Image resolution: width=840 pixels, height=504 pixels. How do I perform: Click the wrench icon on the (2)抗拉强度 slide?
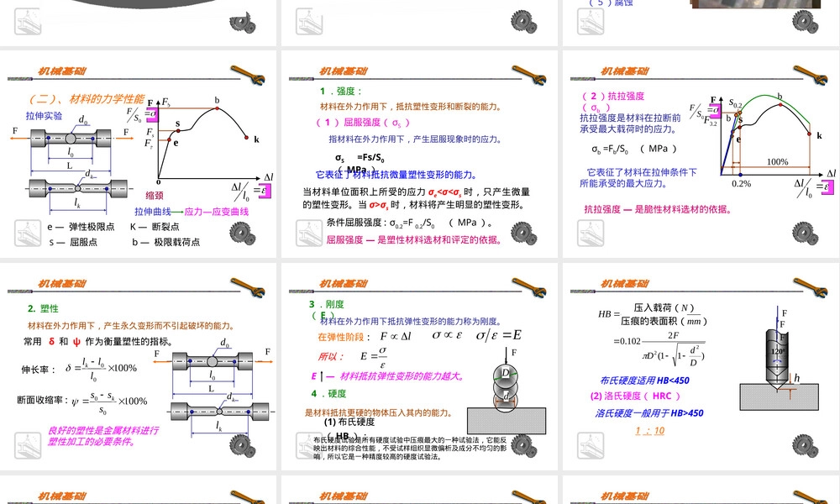tap(810, 76)
